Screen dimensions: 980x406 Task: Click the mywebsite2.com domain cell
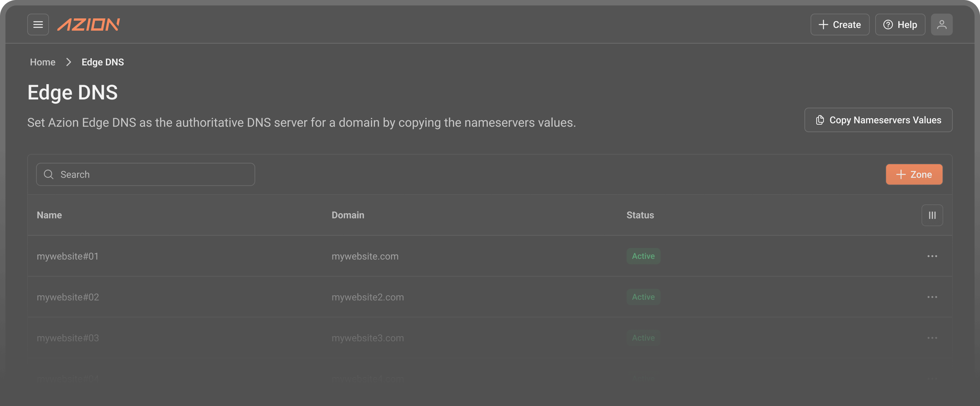367,297
